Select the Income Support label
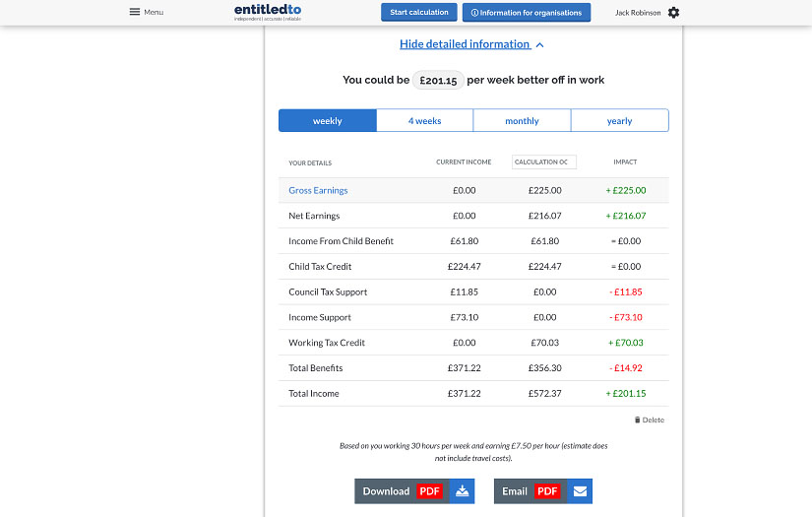This screenshot has height=517, width=812. tap(320, 317)
